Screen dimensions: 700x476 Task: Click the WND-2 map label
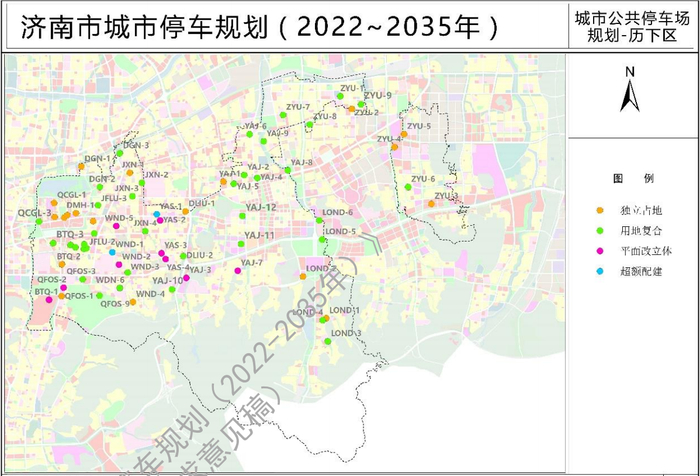[136, 256]
